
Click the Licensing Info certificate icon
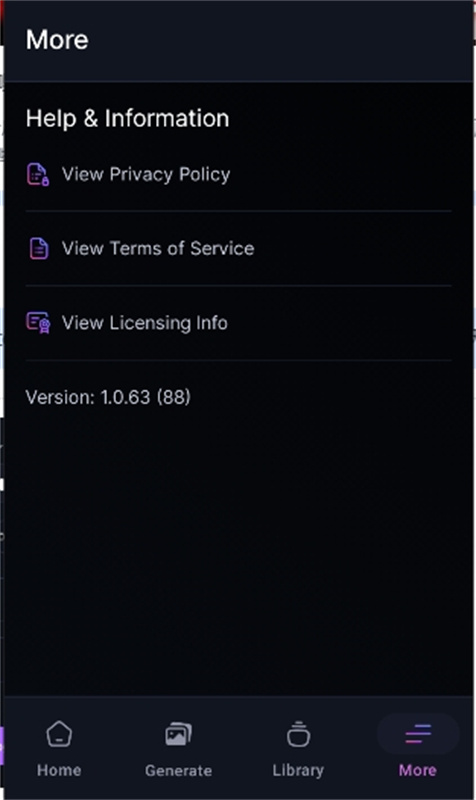coord(38,323)
